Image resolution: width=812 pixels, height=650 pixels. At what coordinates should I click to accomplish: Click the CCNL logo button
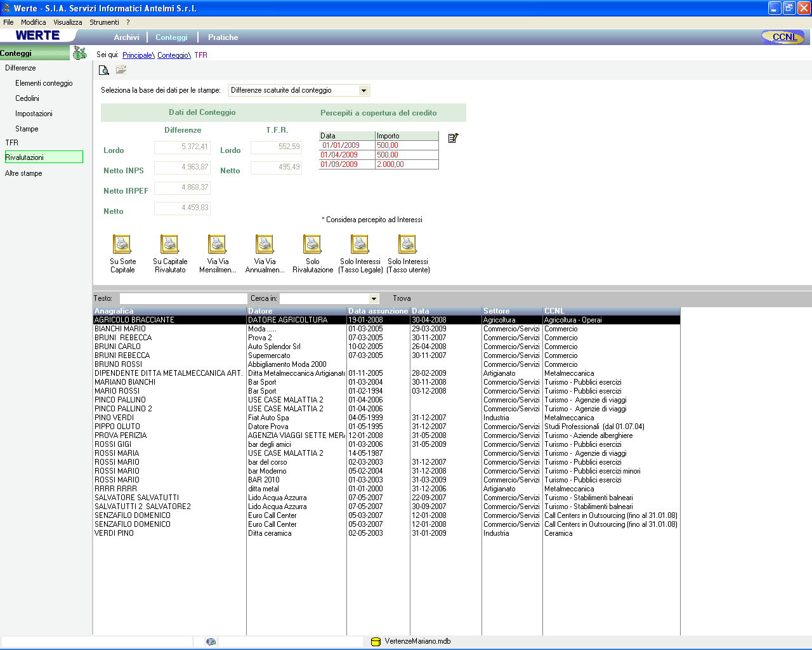(x=783, y=37)
